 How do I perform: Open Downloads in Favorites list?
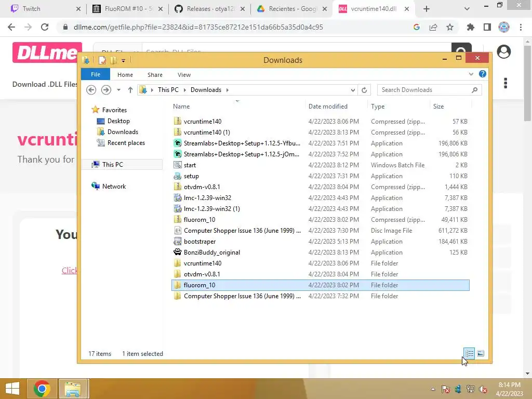123,131
